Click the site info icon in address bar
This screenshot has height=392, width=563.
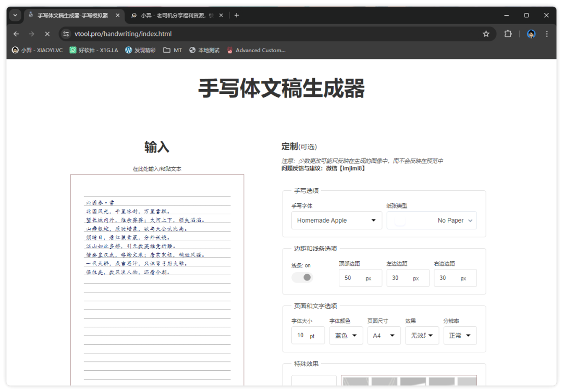tap(66, 34)
